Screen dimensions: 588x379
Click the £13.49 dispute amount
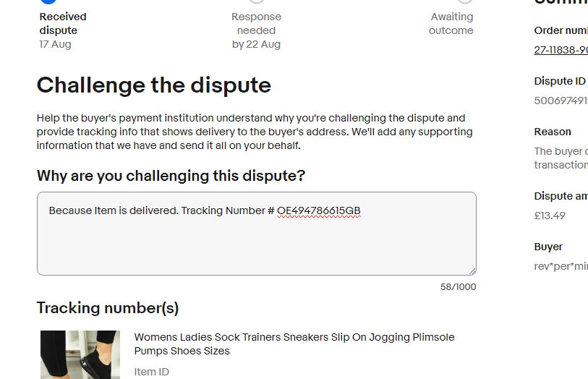tap(550, 216)
